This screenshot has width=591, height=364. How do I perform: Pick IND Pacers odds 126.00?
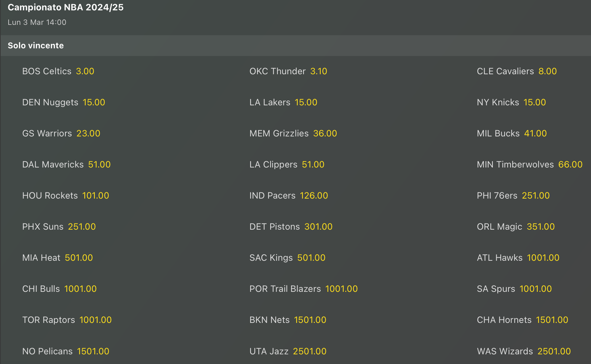tap(289, 195)
